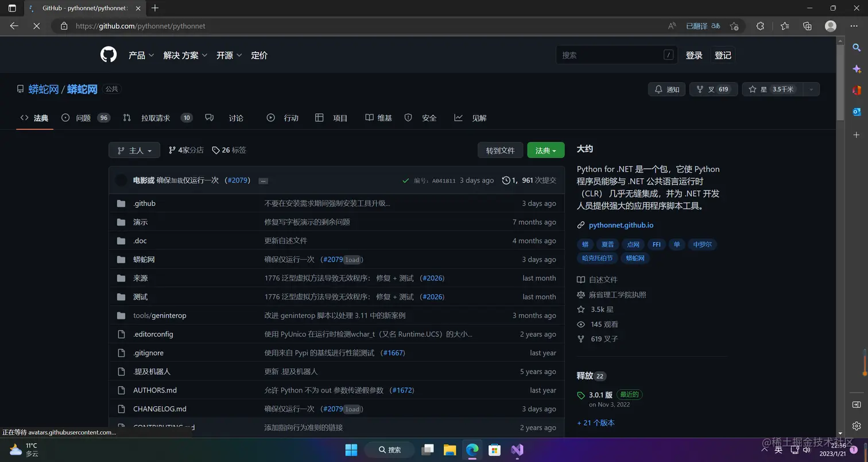
Task: Open the 维基 wiki tab
Action: tap(379, 118)
